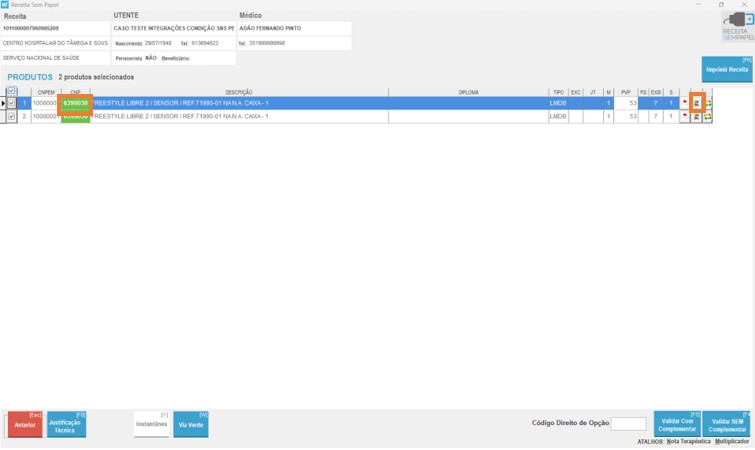Image resolution: width=755 pixels, height=450 pixels.
Task: Open the person icon in row 1
Action: point(697,103)
